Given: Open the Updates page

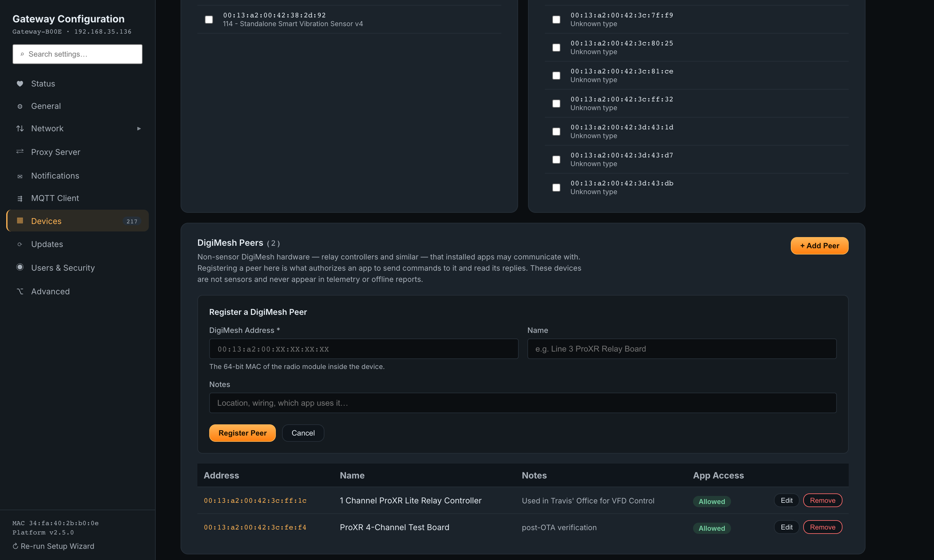Looking at the screenshot, I should [78, 244].
